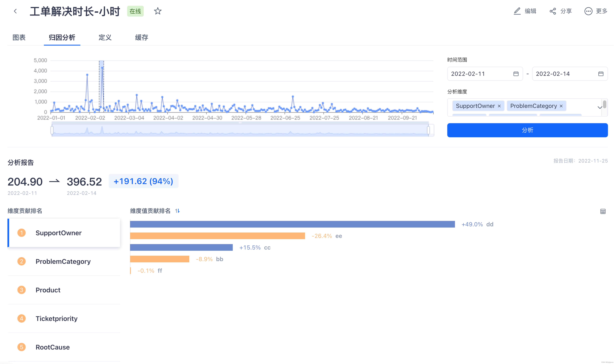Switch to the 图表 tab
This screenshot has height=364, width=615.
click(19, 37)
